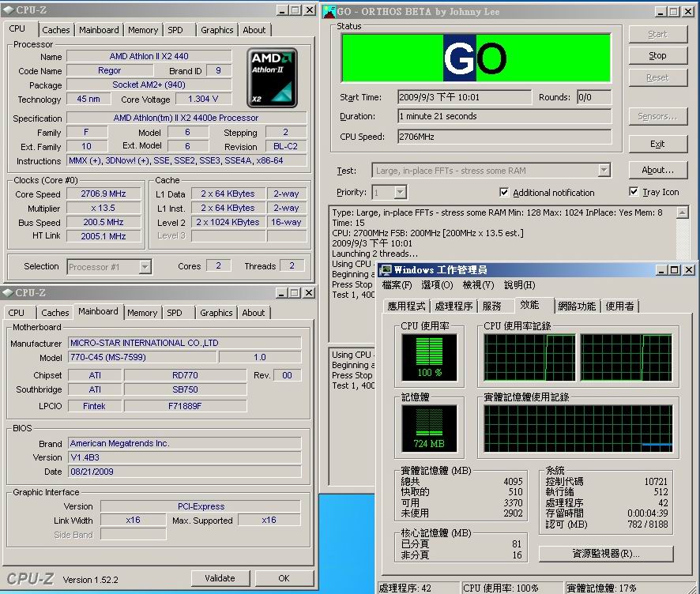
Task: Open the Priority dropdown in ORTHOS
Action: coord(400,193)
